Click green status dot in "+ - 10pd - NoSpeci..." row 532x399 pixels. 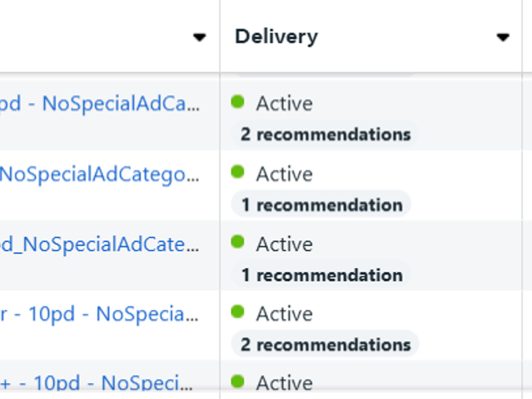coord(237,382)
